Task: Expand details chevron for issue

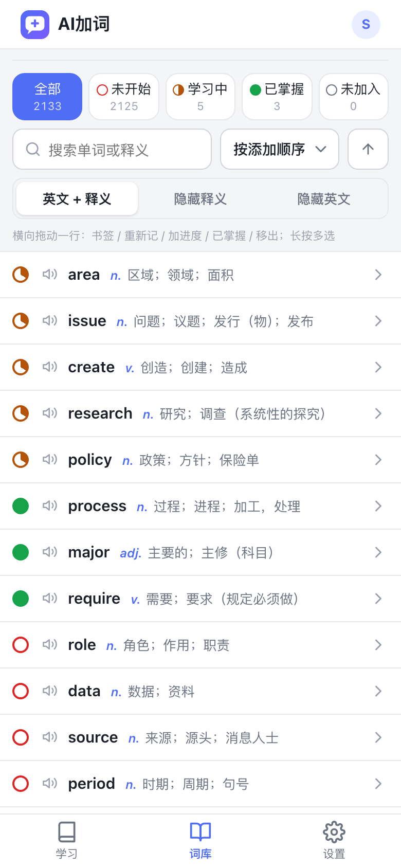Action: [x=378, y=321]
